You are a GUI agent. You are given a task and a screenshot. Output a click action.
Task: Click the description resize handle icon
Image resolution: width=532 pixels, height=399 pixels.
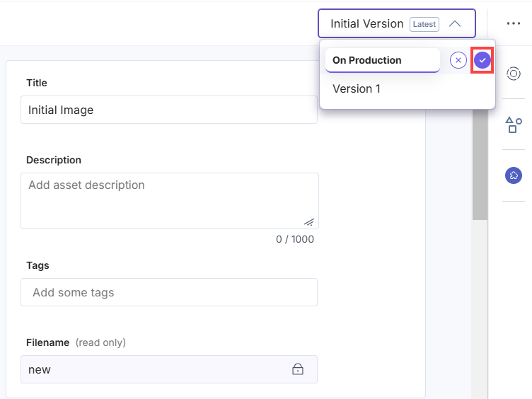tap(309, 222)
